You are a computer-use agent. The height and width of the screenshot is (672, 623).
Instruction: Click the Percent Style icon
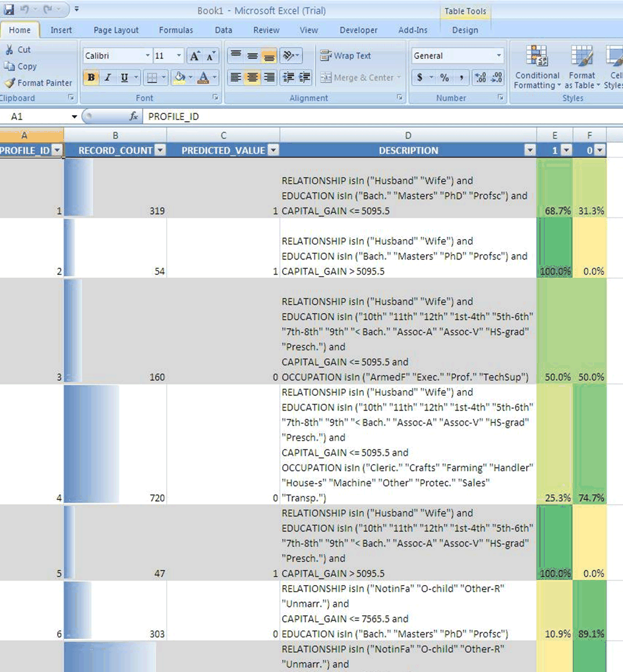click(x=444, y=78)
